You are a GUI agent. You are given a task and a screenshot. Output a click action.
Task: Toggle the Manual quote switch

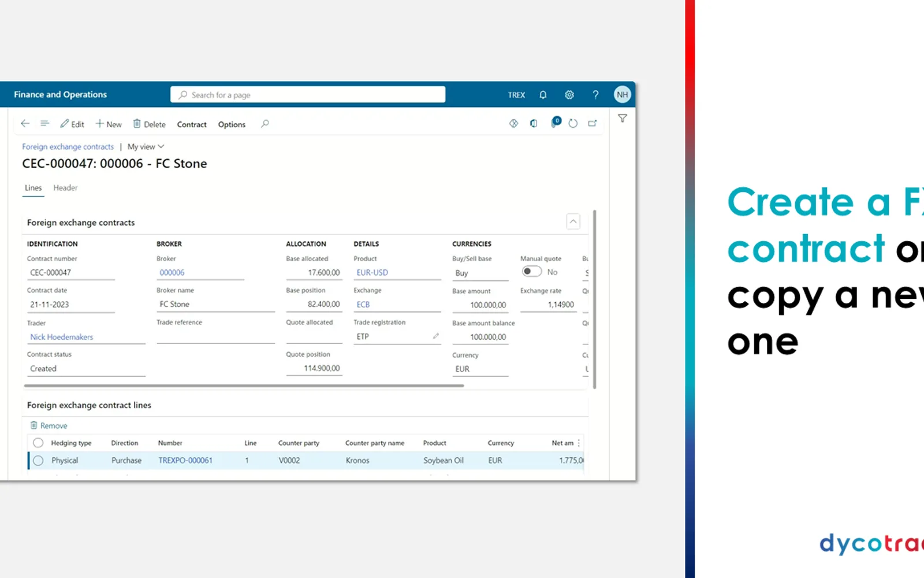(x=532, y=272)
